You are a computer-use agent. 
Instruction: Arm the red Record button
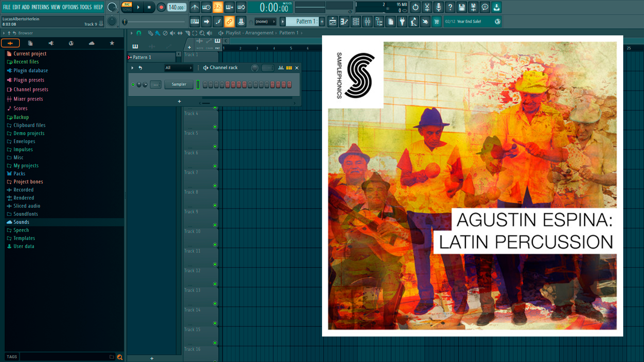point(161,7)
